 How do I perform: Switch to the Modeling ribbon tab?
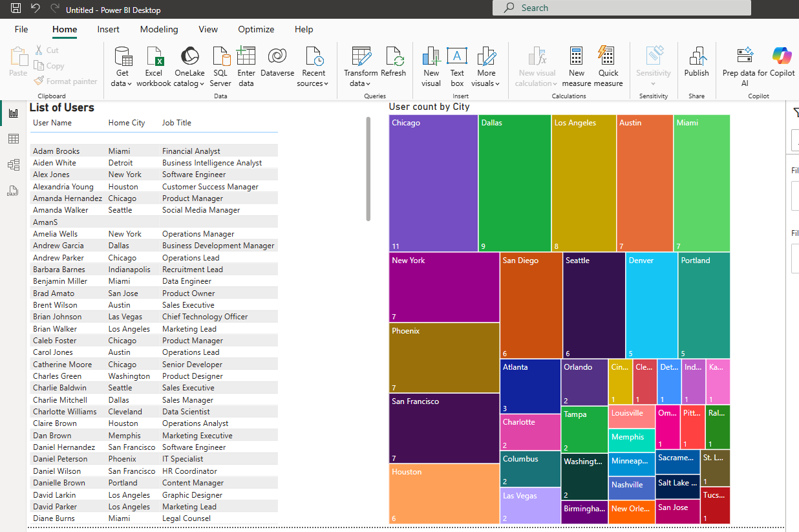158,29
